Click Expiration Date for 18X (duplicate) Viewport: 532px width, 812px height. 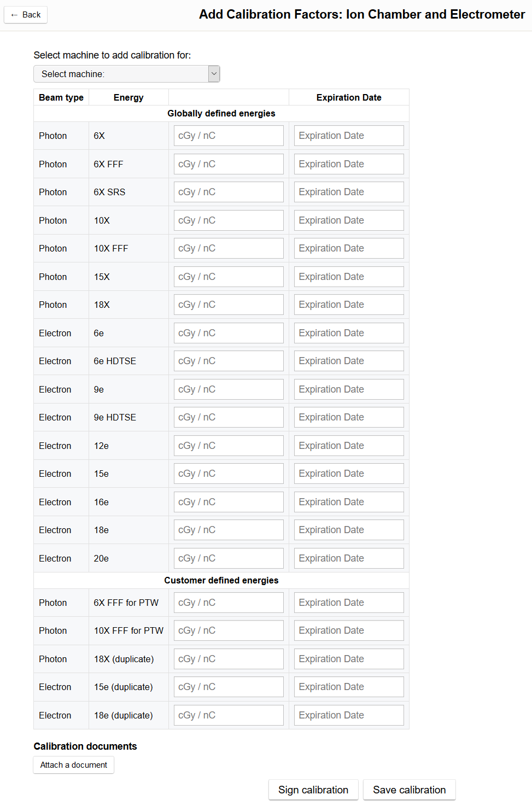pyautogui.click(x=349, y=659)
